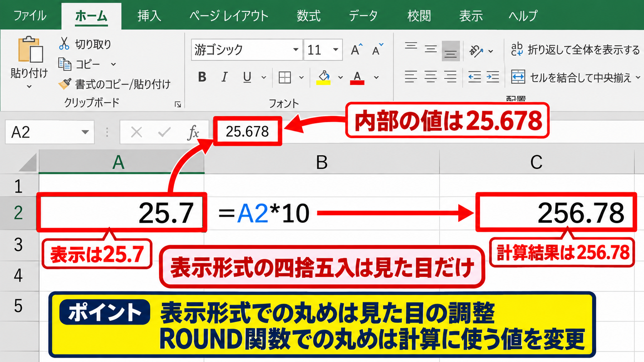The image size is (644, 362).
Task: Open the ファイル tab
Action: coord(30,16)
